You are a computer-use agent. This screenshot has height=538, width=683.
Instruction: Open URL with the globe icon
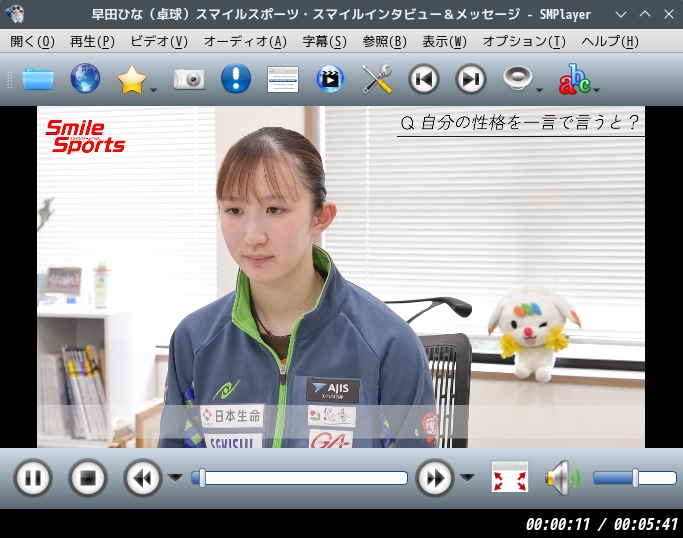pos(85,78)
